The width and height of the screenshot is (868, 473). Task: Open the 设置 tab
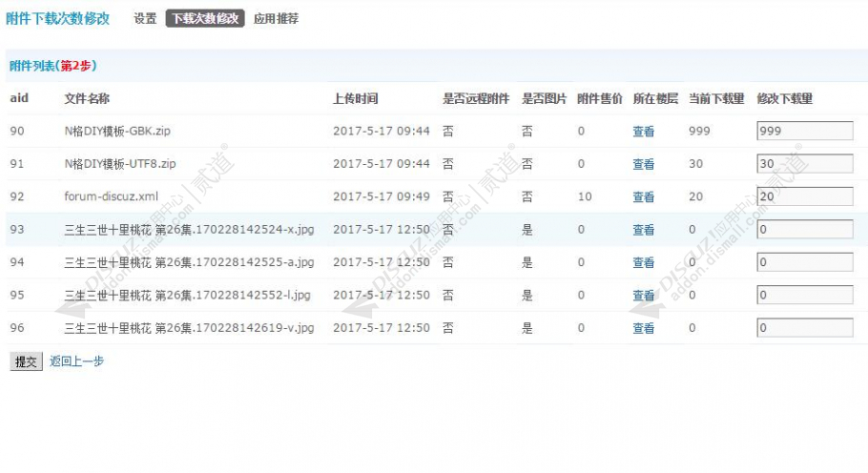tap(145, 18)
